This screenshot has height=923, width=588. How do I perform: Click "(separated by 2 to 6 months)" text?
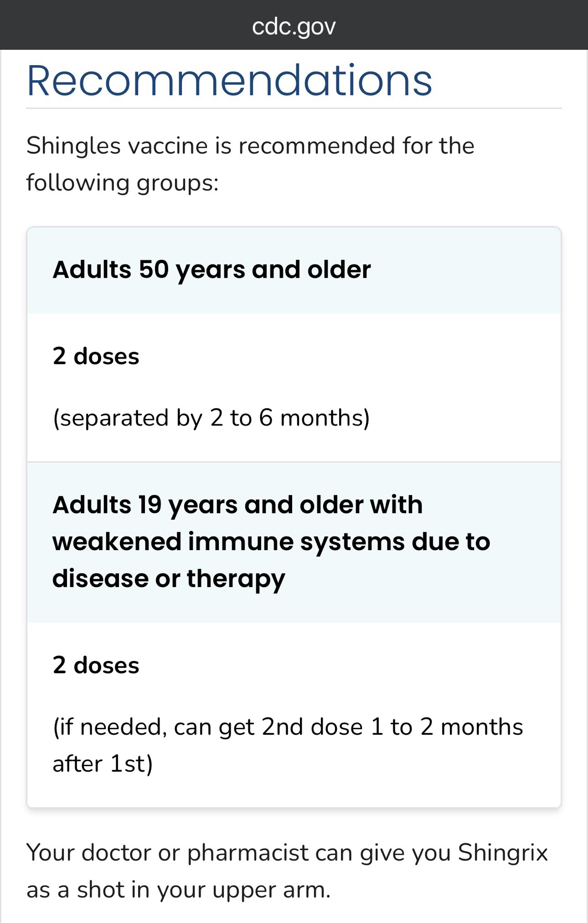point(211,418)
